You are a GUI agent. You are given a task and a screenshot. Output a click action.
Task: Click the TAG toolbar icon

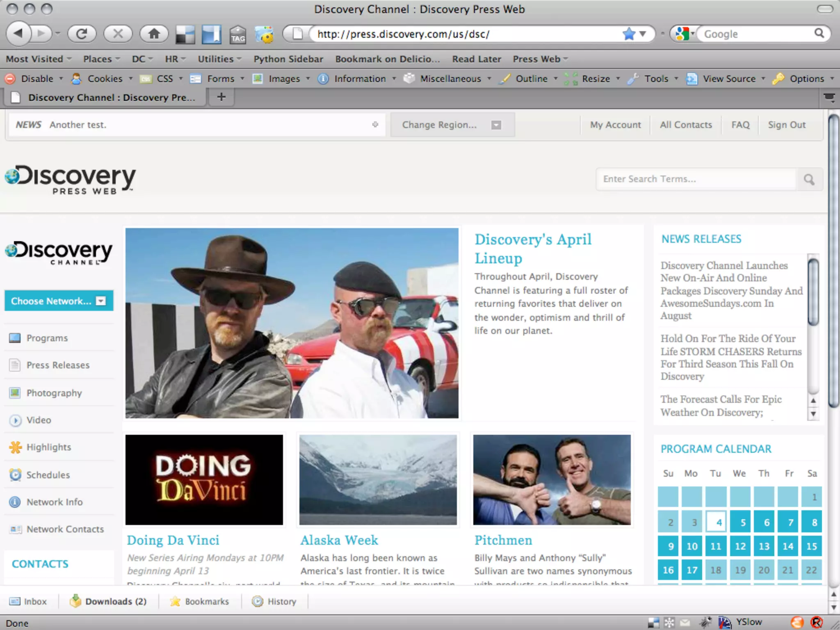238,34
